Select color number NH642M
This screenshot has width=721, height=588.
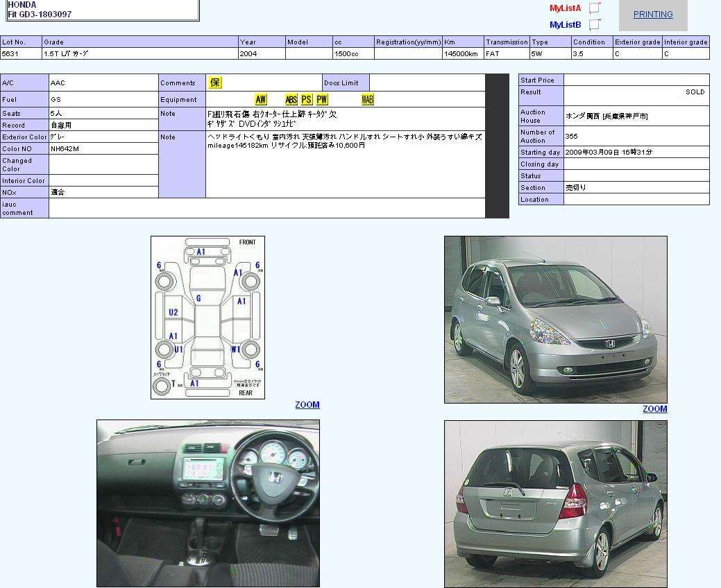(65, 149)
